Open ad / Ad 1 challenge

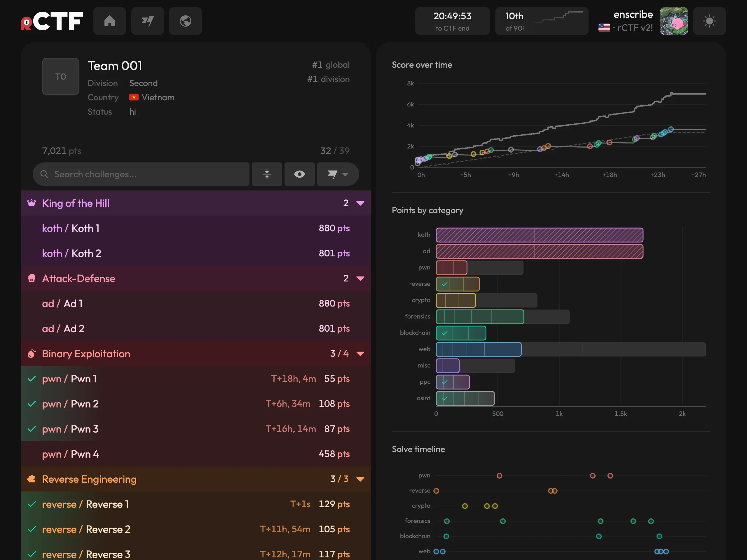(x=196, y=303)
